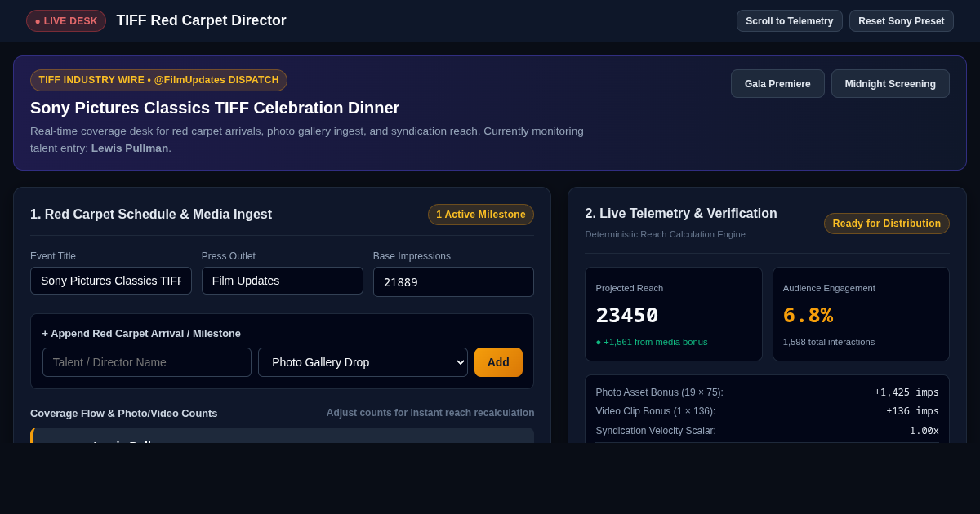Click '1,598 total interactions' text
The width and height of the screenshot is (980, 514).
click(829, 342)
